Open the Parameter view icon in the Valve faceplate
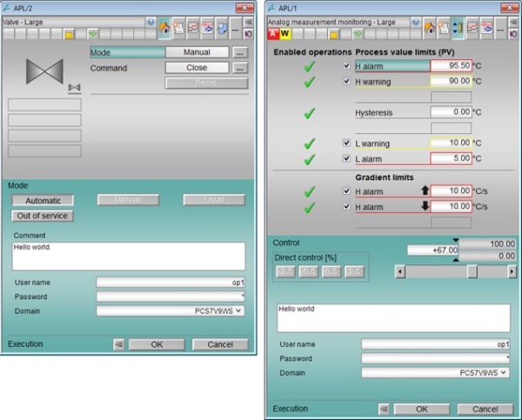This screenshot has width=522, height=420. [207, 29]
